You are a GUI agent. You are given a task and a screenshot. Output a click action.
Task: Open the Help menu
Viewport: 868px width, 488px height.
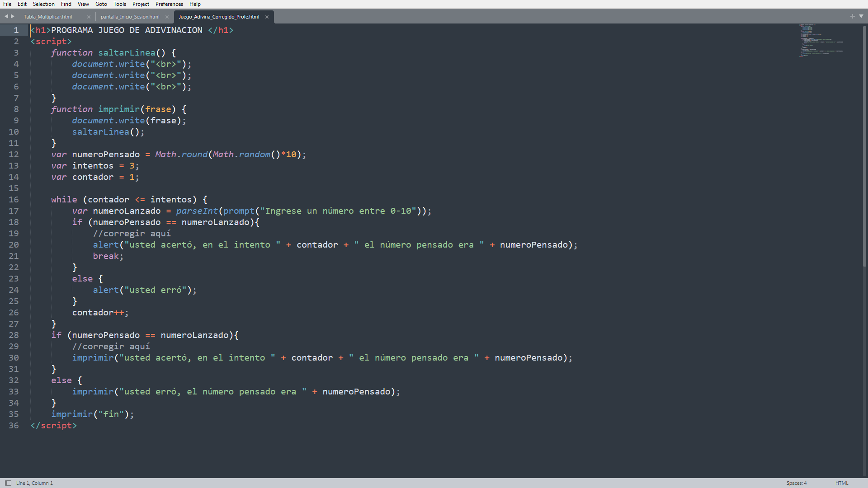195,4
